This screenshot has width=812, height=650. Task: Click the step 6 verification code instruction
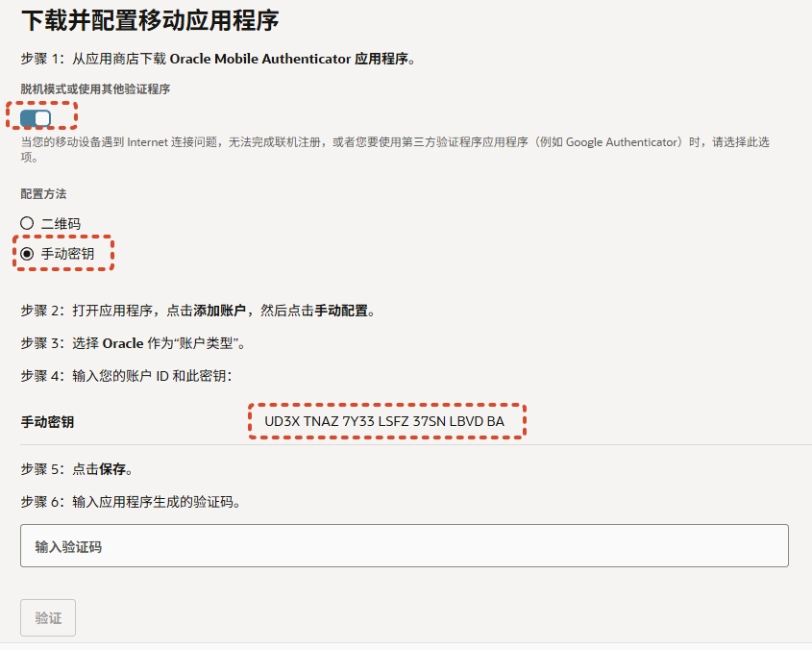click(130, 502)
